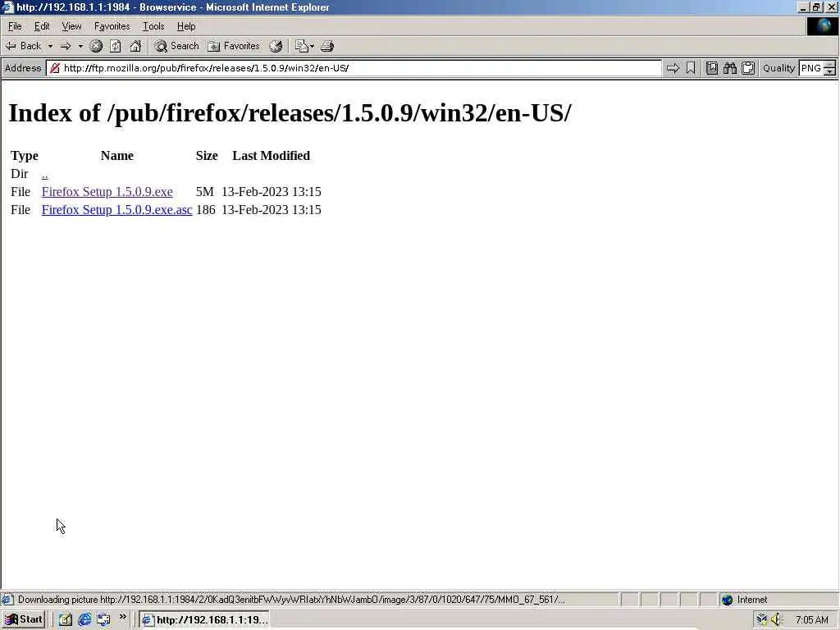Click the 'Index of /pub/firefox/releases' page heading
This screenshot has height=630, width=840.
point(290,113)
